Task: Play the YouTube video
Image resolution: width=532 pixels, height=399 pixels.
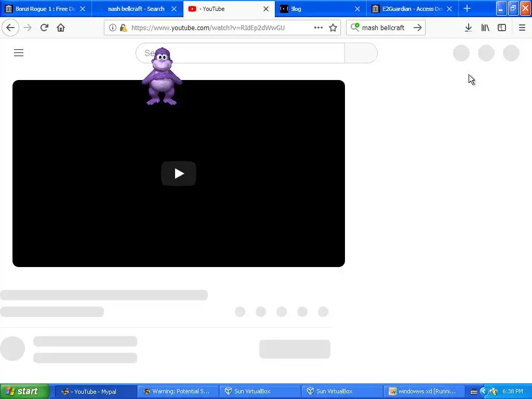Action: pyautogui.click(x=179, y=174)
